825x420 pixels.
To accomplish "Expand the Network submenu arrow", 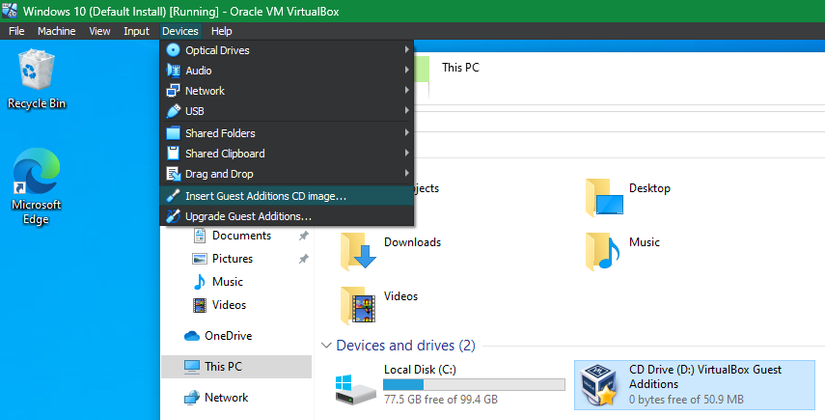I will [x=407, y=91].
